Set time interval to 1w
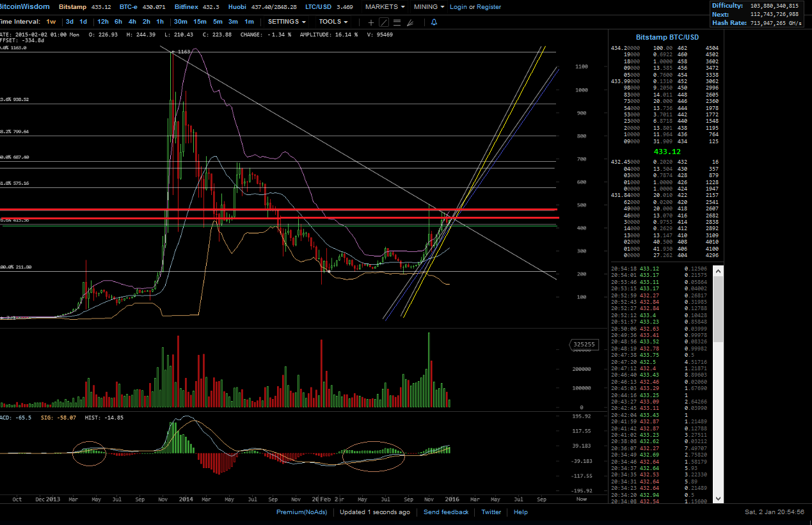This screenshot has height=525, width=812. click(x=51, y=22)
